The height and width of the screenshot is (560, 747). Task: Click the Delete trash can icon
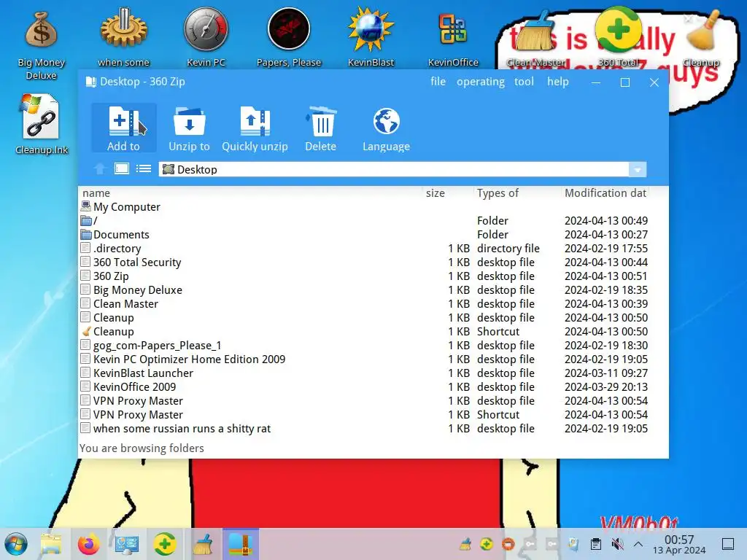click(x=321, y=128)
